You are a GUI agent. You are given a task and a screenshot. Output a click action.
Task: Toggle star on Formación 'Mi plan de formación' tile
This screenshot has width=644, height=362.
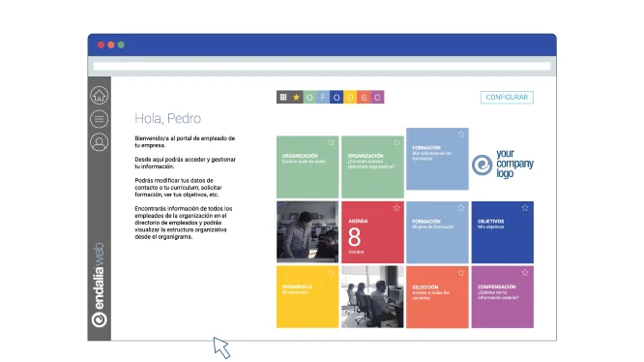point(461,208)
